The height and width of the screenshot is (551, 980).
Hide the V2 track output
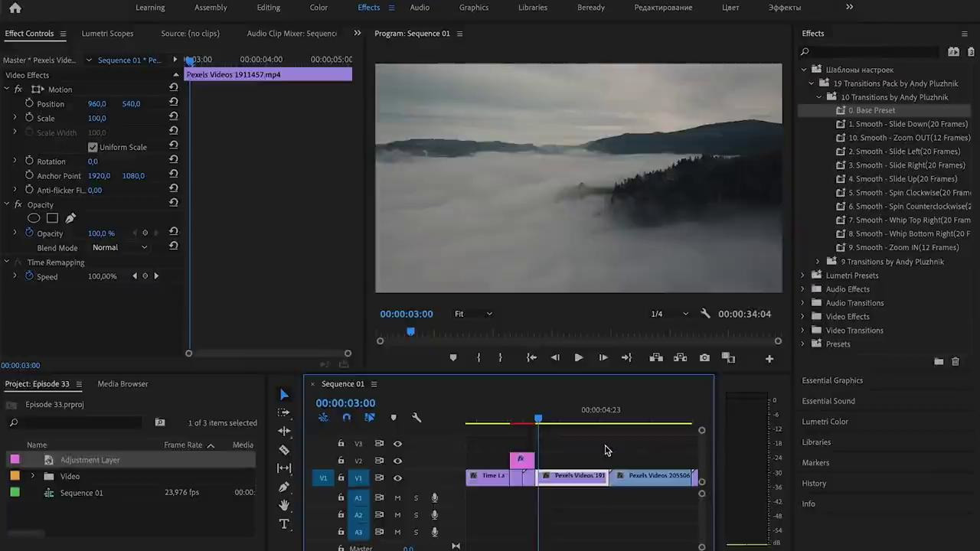[397, 461]
